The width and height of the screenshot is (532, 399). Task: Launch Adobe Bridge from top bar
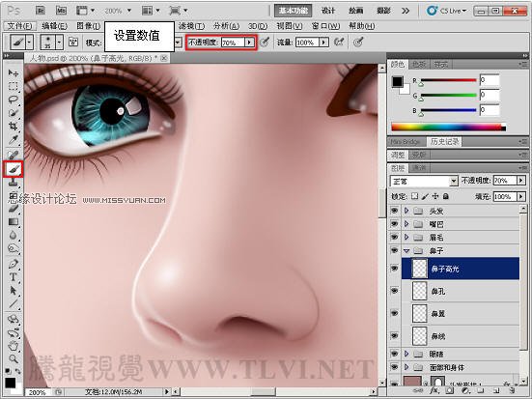pos(41,11)
